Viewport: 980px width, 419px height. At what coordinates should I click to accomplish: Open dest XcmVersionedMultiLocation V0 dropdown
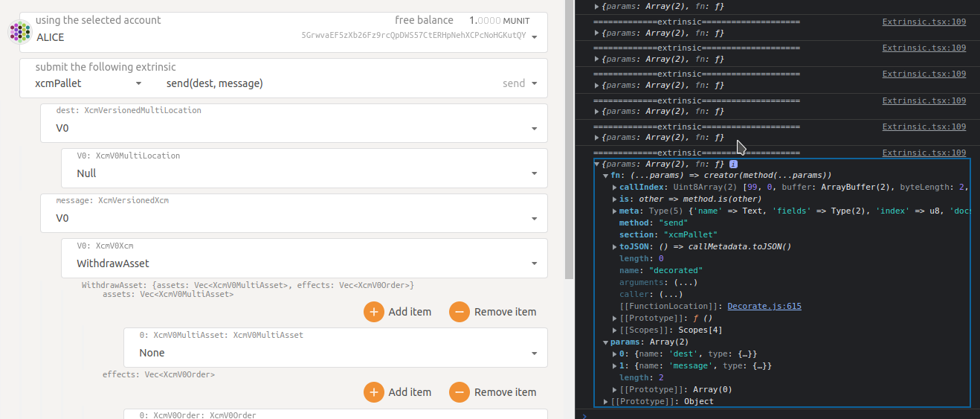click(x=294, y=123)
